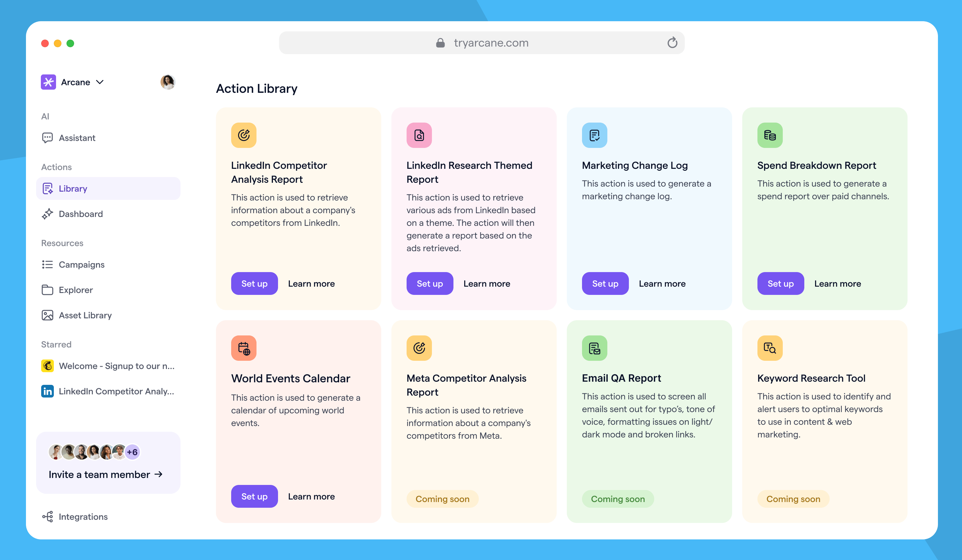Open the Assistant menu item
962x560 pixels.
click(x=76, y=138)
